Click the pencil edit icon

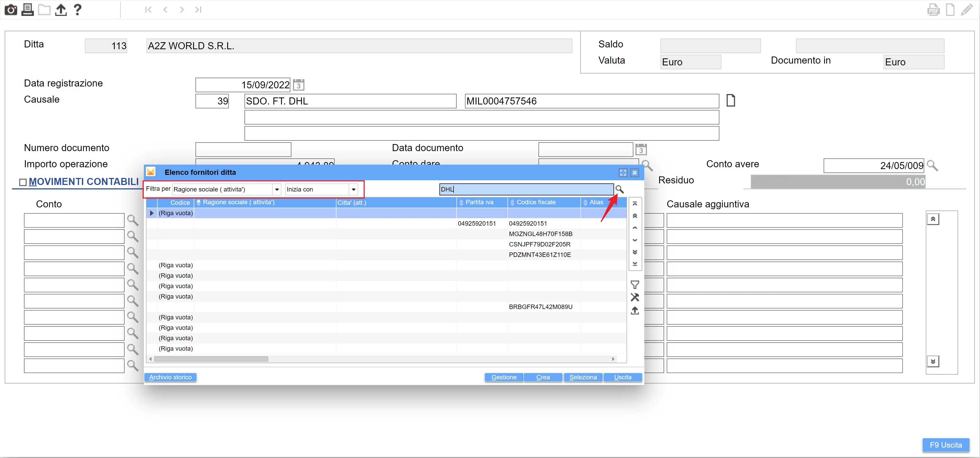pyautogui.click(x=967, y=10)
